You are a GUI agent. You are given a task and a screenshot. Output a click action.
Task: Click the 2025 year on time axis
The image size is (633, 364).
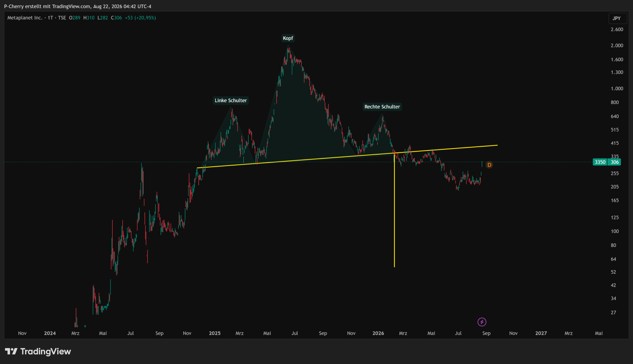[x=215, y=333]
